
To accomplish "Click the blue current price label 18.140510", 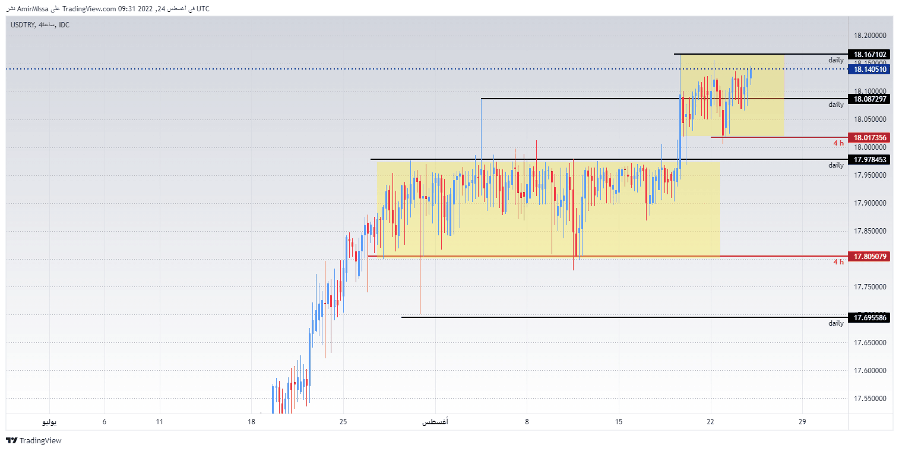I will pos(870,69).
